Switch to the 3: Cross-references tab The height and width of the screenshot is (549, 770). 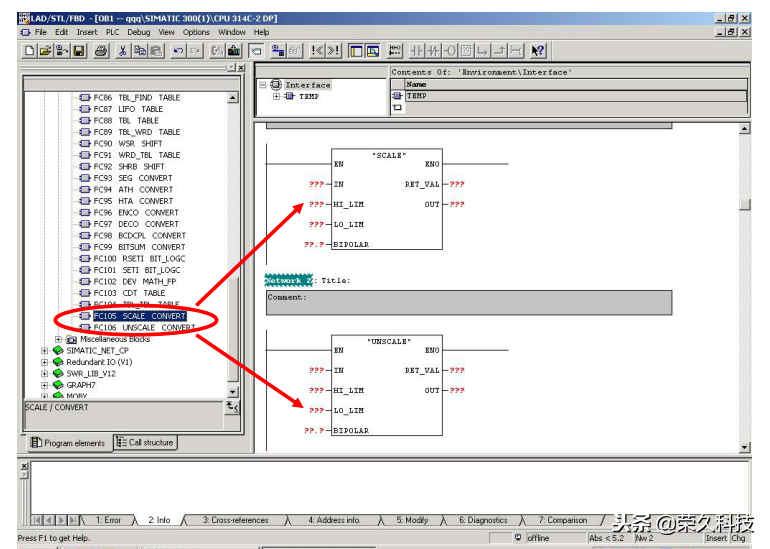236,520
